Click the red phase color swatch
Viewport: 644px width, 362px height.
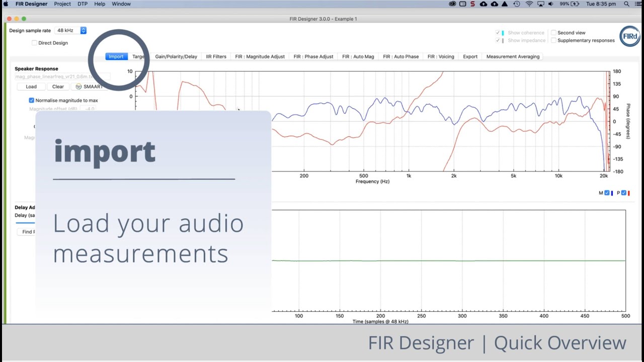(x=629, y=193)
